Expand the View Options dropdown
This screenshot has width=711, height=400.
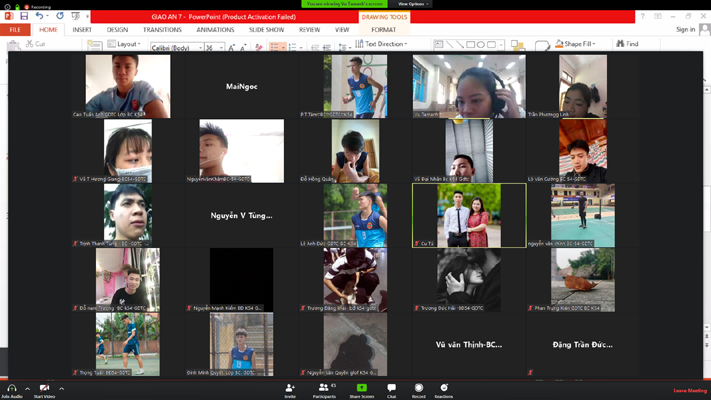413,4
